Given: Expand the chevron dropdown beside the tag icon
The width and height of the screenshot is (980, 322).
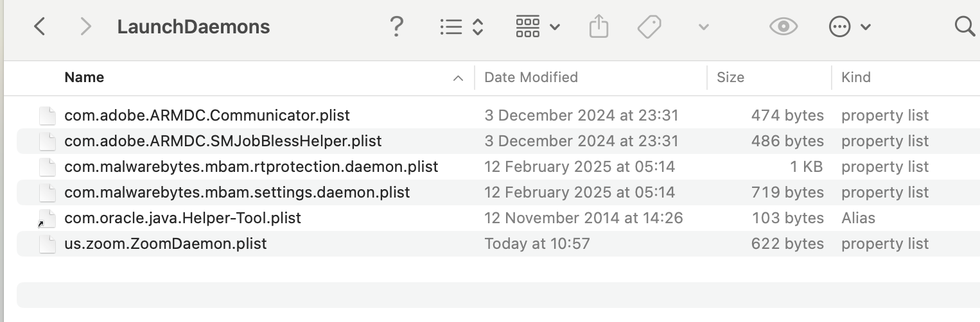Looking at the screenshot, I should (x=703, y=27).
